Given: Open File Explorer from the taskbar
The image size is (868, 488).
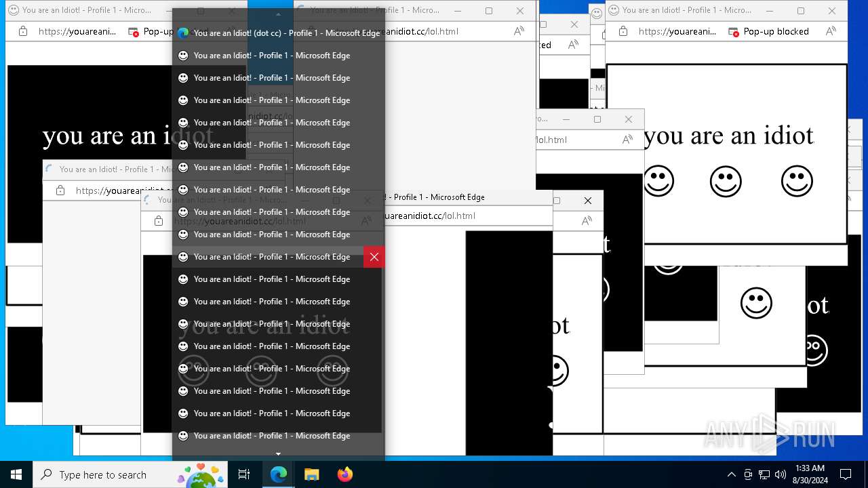Looking at the screenshot, I should pyautogui.click(x=311, y=474).
